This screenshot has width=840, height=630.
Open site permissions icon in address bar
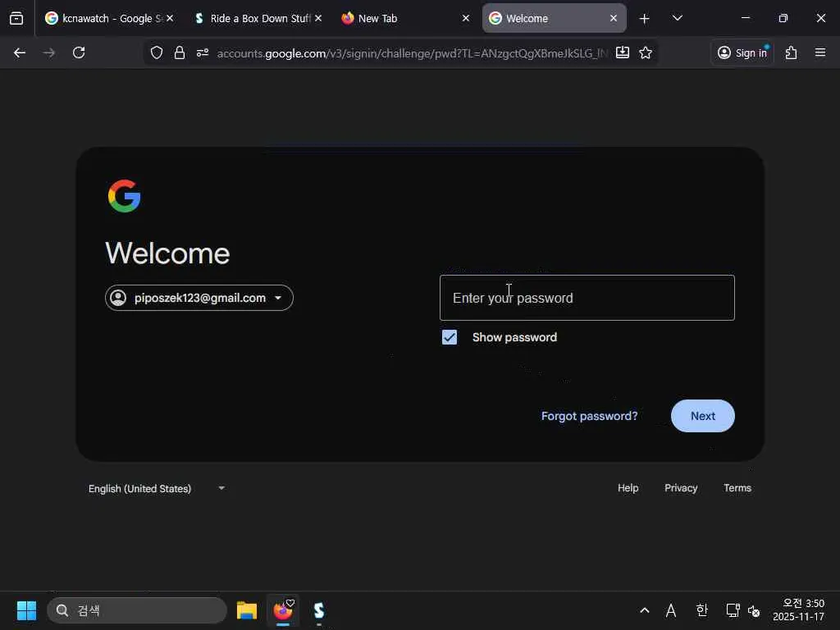click(x=203, y=52)
